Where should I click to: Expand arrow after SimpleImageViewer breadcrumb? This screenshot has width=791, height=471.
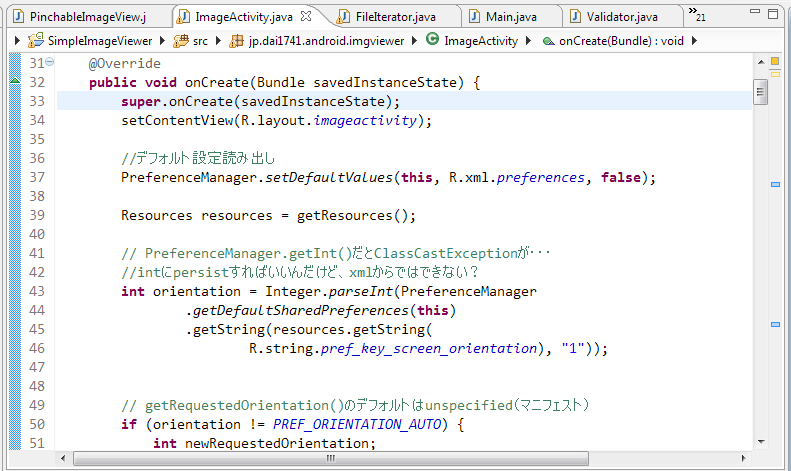[x=162, y=40]
